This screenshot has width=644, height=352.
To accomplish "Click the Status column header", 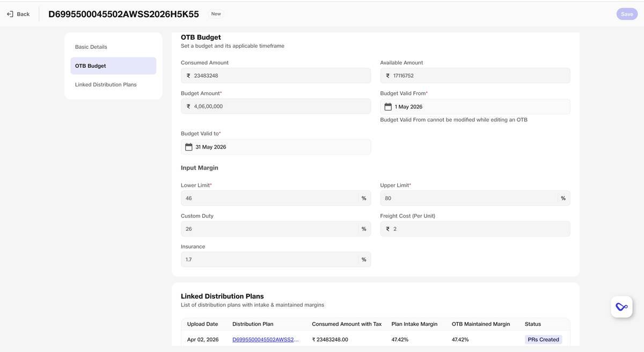I will tap(533, 324).
